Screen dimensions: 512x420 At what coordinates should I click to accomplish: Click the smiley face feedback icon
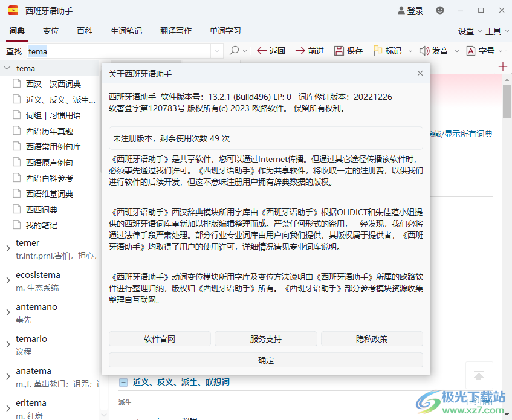[x=440, y=10]
